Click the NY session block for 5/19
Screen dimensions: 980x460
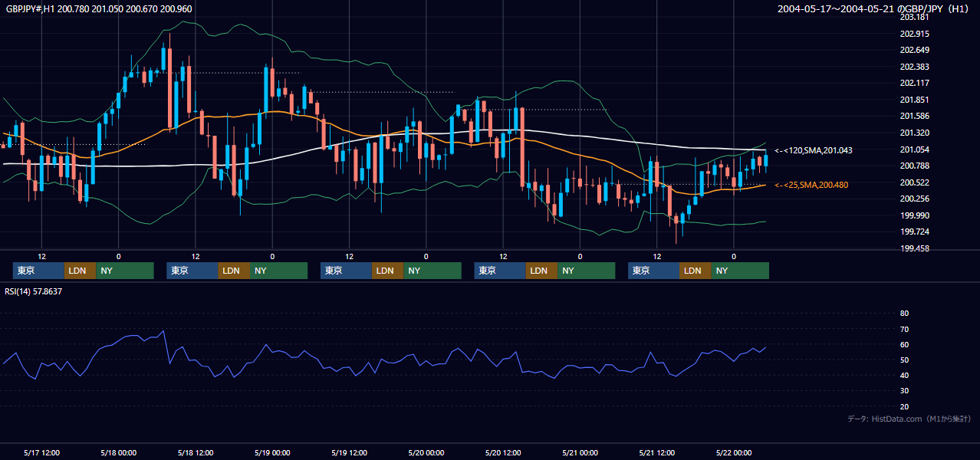click(432, 271)
